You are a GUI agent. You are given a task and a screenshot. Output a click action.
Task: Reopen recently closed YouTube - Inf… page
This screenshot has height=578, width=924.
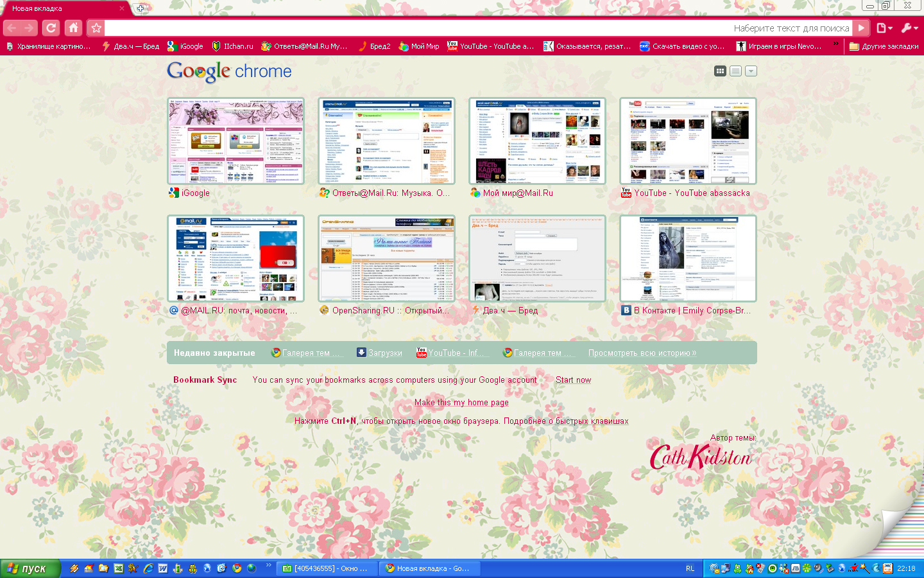pos(453,353)
